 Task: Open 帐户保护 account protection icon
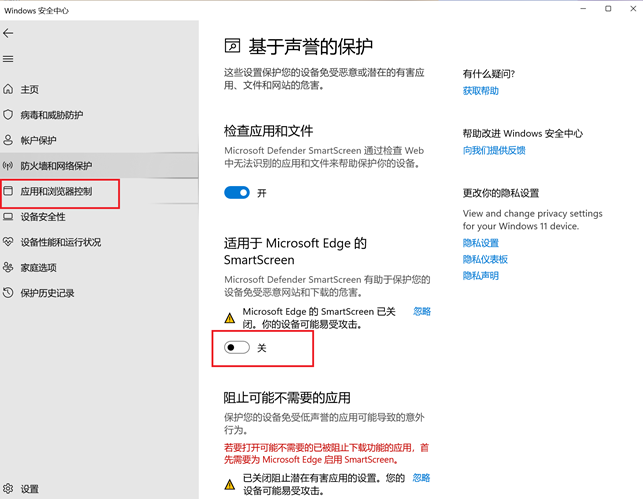pos(9,140)
